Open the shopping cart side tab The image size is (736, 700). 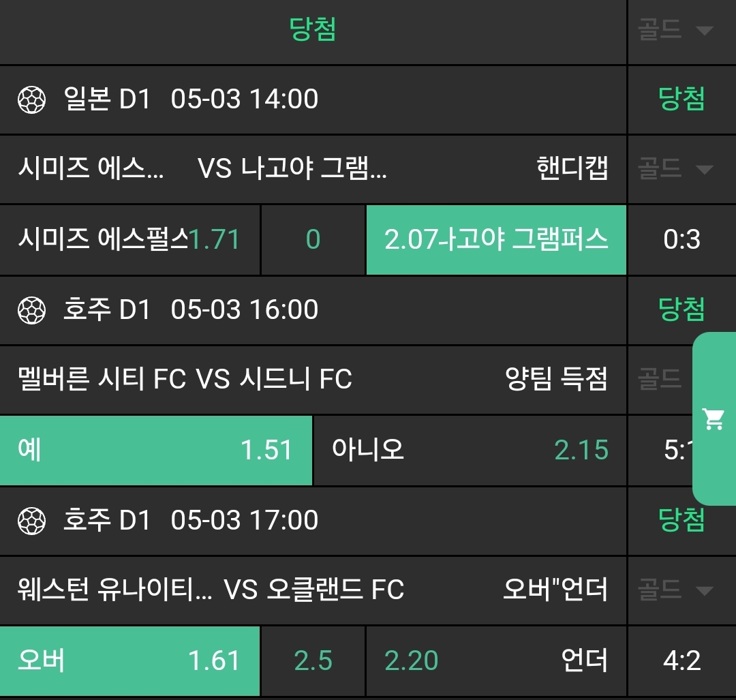(714, 419)
